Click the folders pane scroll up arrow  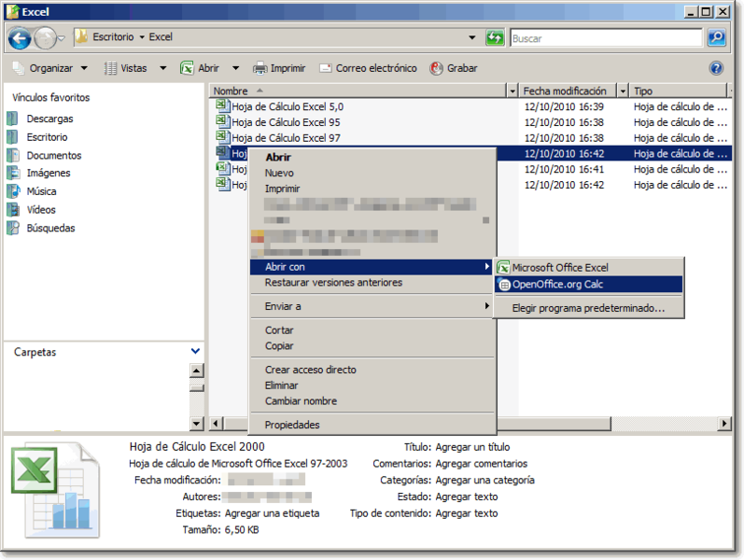point(196,371)
